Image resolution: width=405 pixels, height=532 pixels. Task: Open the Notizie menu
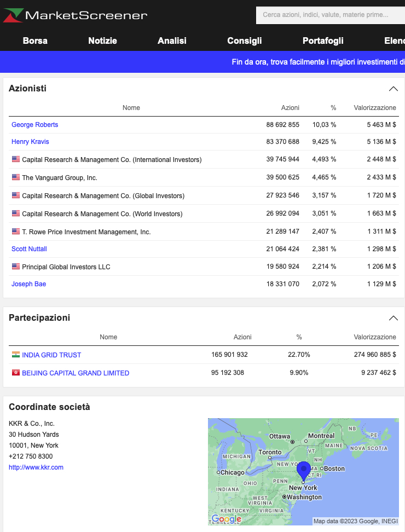(x=102, y=41)
